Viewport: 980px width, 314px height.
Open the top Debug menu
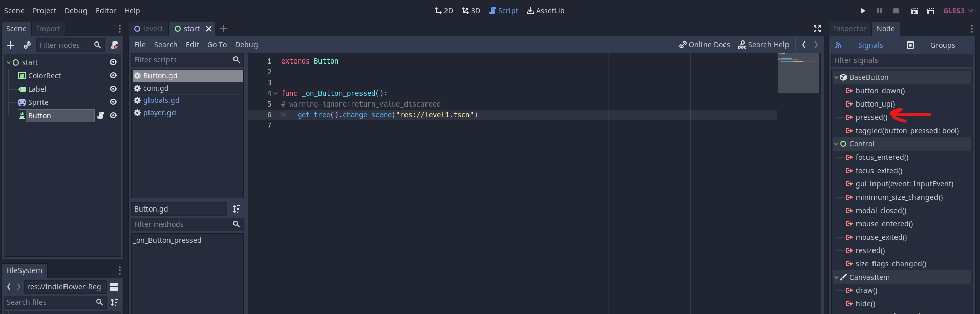point(76,11)
